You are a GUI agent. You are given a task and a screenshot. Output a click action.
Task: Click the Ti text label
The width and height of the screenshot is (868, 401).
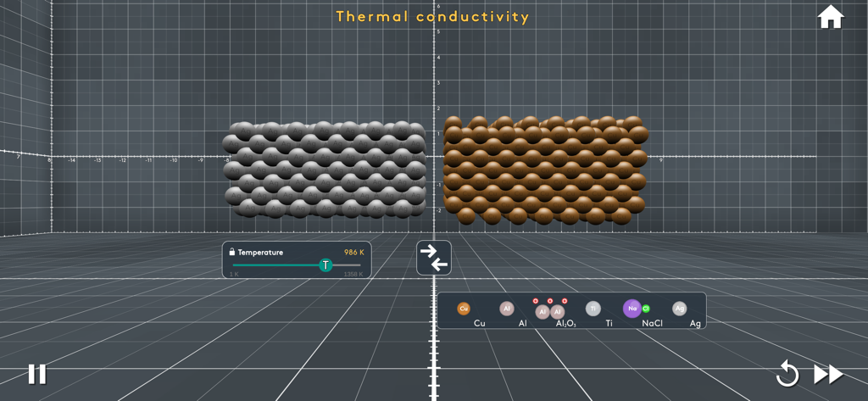609,324
